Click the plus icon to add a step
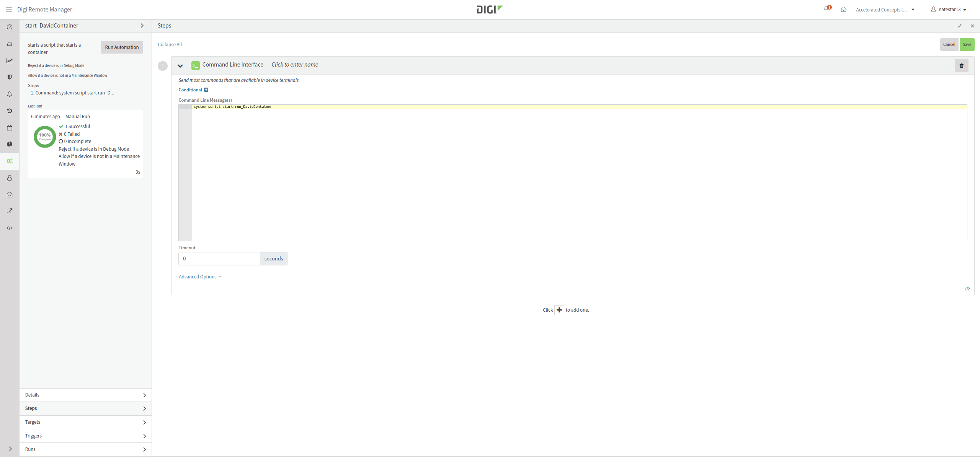This screenshot has width=980, height=457. pyautogui.click(x=559, y=310)
